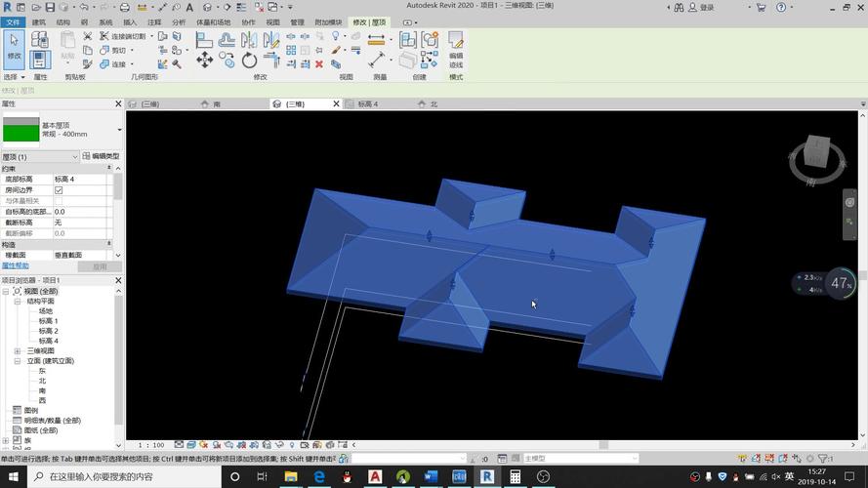Click the Rotate tool icon
This screenshot has height=488, width=868.
[250, 61]
